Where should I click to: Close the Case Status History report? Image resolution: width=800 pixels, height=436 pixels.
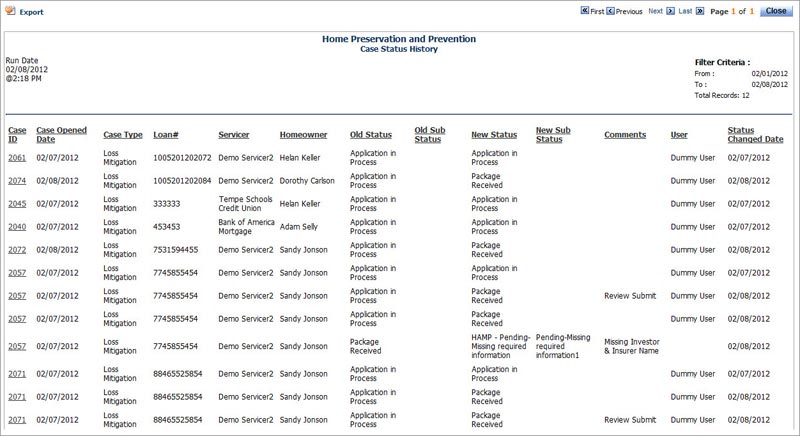pyautogui.click(x=776, y=11)
